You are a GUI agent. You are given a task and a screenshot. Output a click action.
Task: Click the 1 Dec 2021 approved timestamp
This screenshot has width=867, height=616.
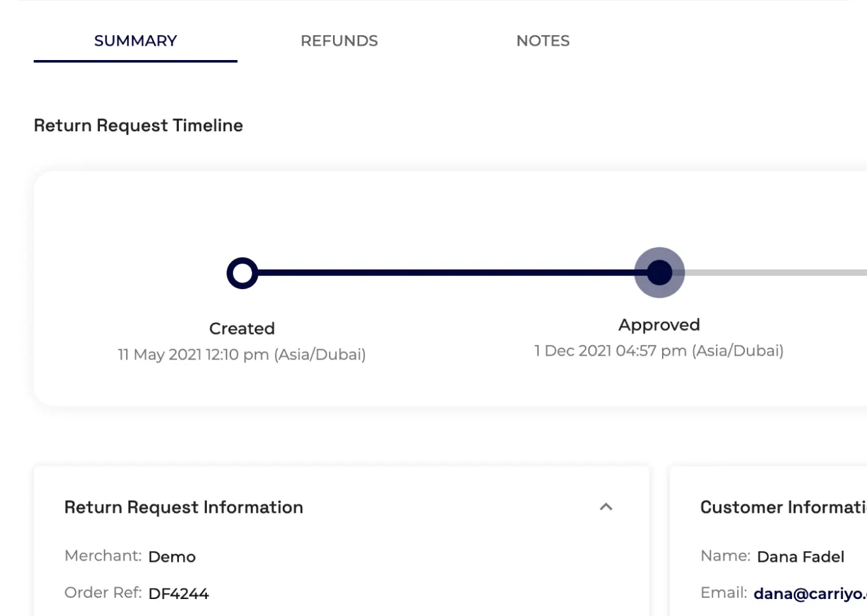(659, 351)
